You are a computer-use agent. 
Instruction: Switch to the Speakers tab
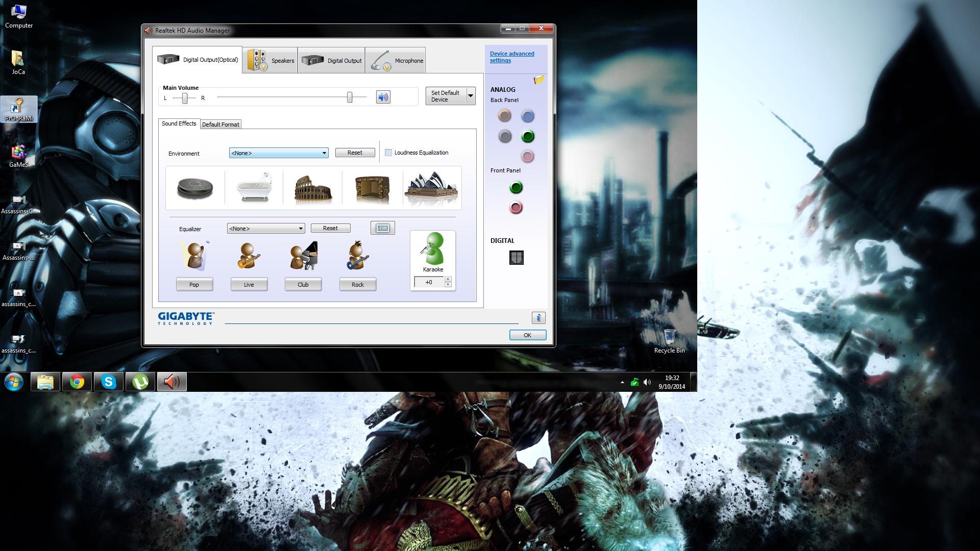[271, 61]
